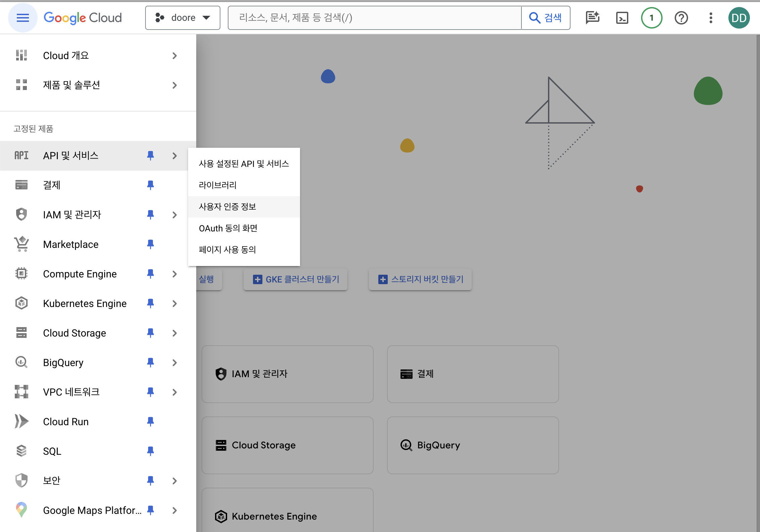Click the 스토리지 버킷 만들기 button
Viewport: 760px width, 532px height.
click(x=420, y=279)
